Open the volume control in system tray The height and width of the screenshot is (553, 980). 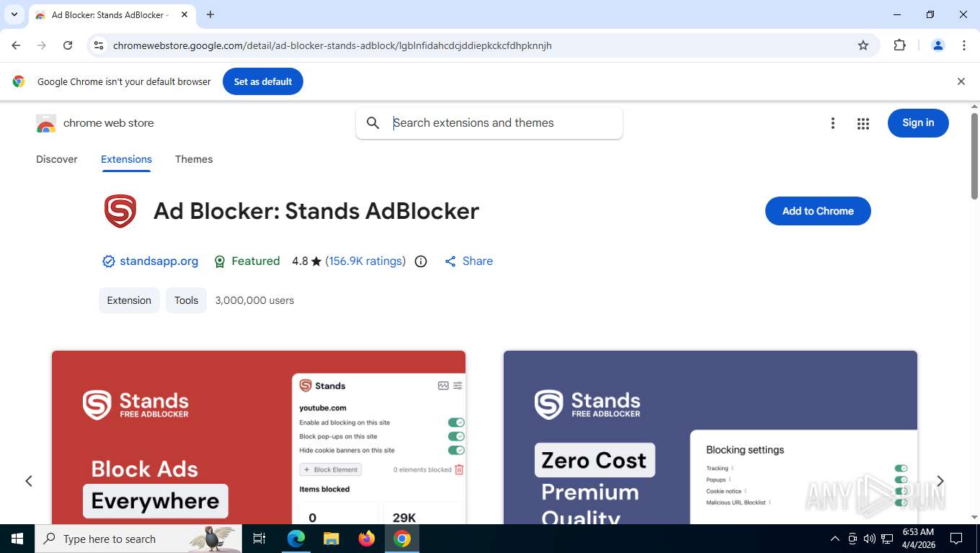(x=870, y=539)
